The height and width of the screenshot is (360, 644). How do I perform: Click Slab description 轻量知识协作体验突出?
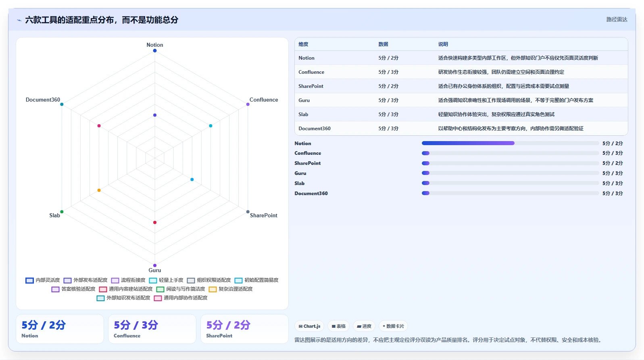[496, 114]
